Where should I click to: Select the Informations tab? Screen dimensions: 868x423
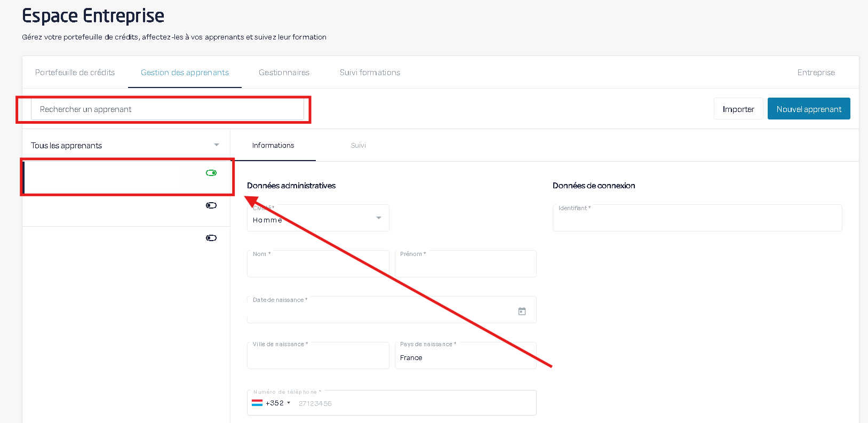click(273, 146)
